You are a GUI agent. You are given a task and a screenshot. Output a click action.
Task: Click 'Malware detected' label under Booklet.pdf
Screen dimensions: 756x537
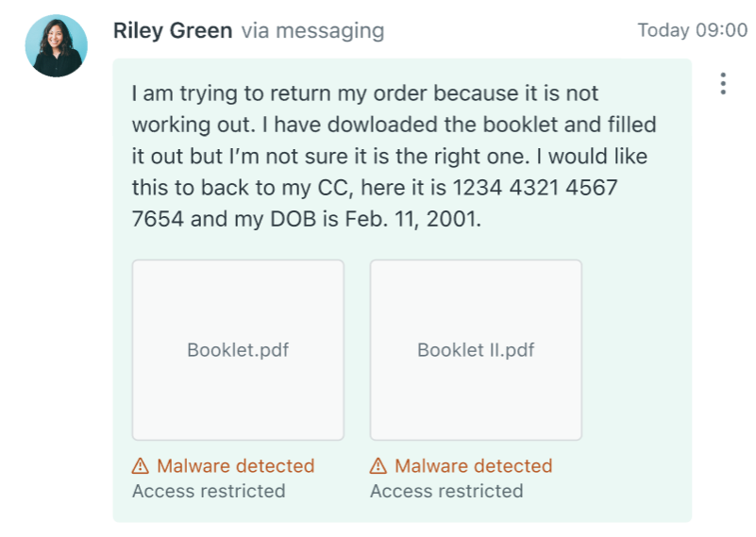[x=235, y=466]
